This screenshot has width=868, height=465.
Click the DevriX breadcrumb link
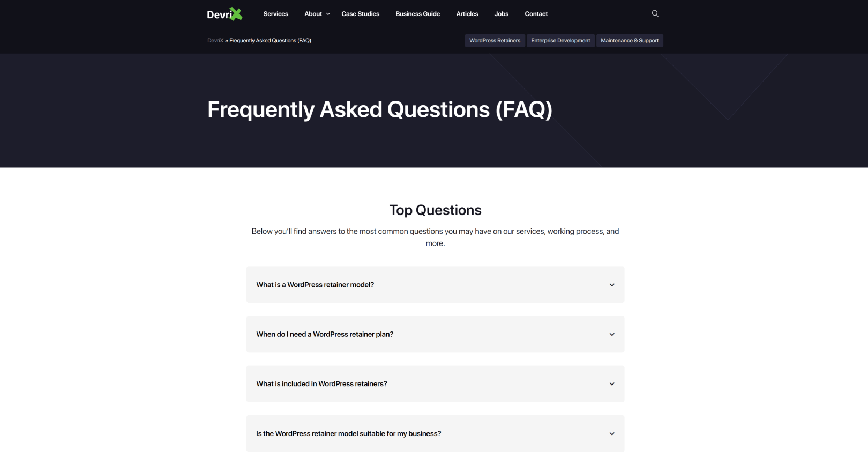[x=215, y=41]
